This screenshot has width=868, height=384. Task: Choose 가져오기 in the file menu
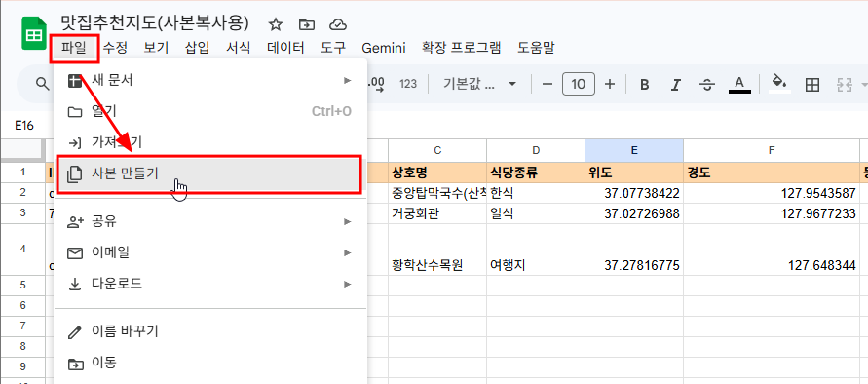(x=210, y=143)
